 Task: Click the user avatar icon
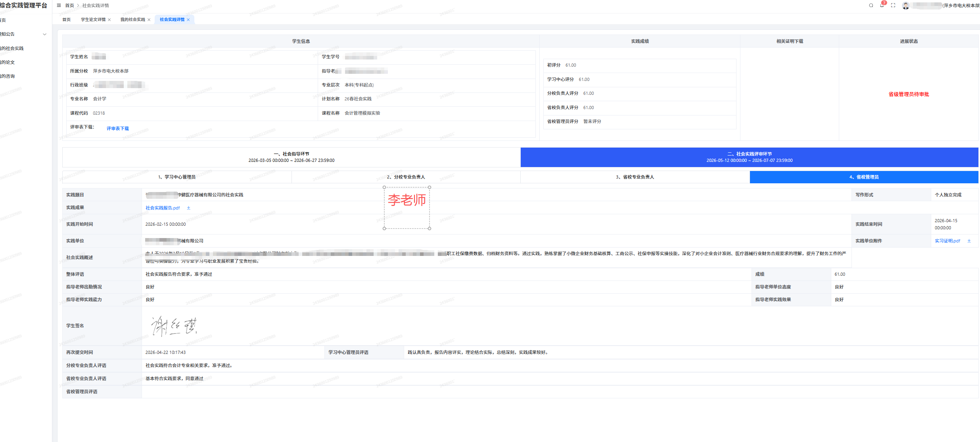click(906, 6)
